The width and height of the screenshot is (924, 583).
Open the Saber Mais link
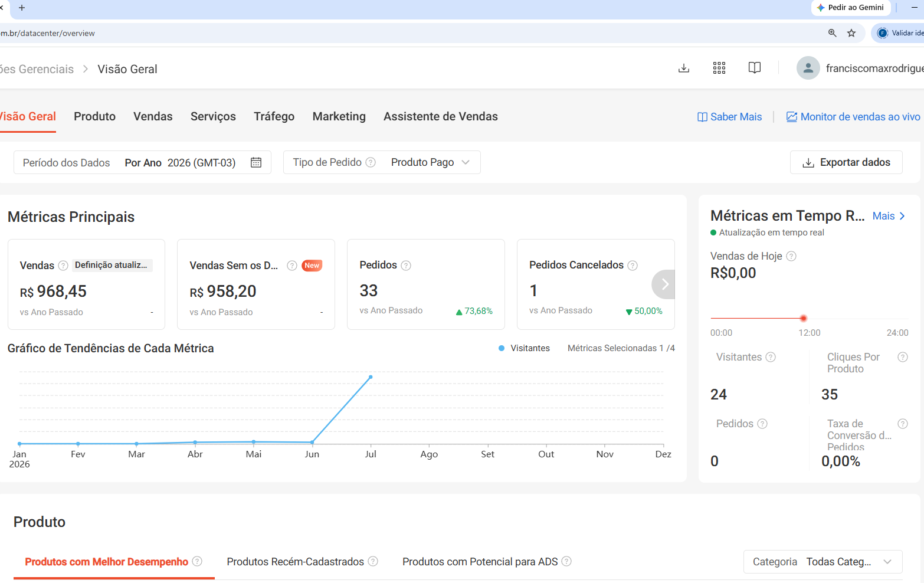tap(730, 117)
